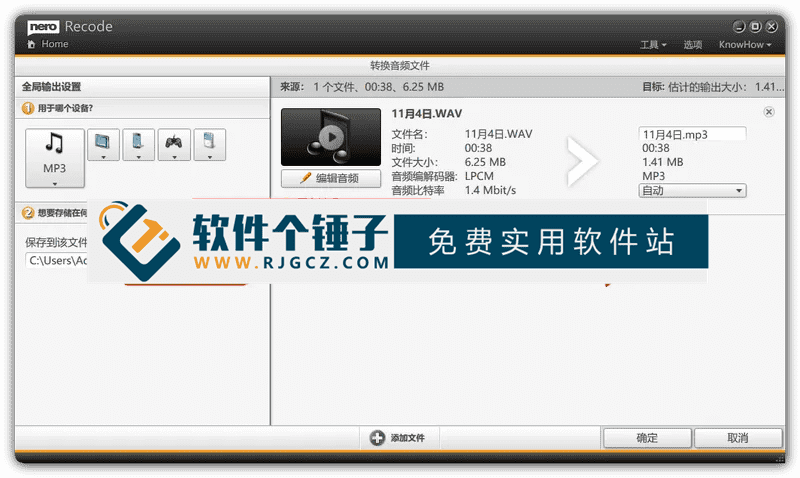Choose the game console device category
This screenshot has height=478, width=800.
[174, 144]
